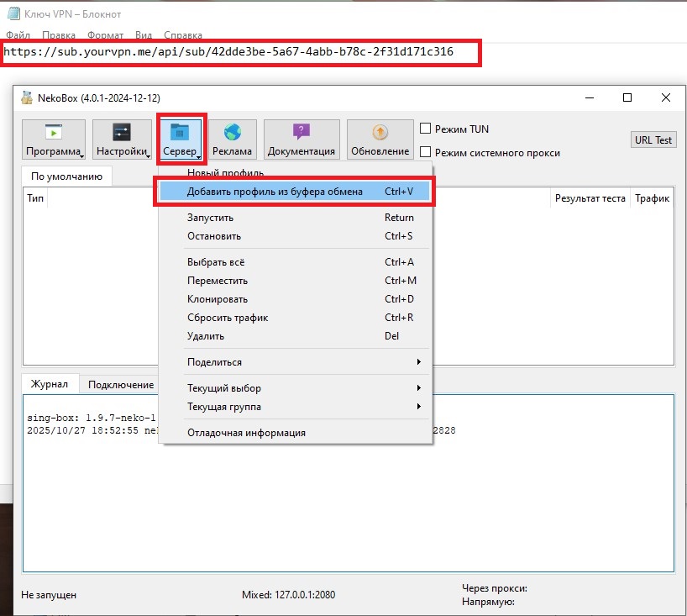Toggle Режим системного прокси checkbox

coord(425,152)
